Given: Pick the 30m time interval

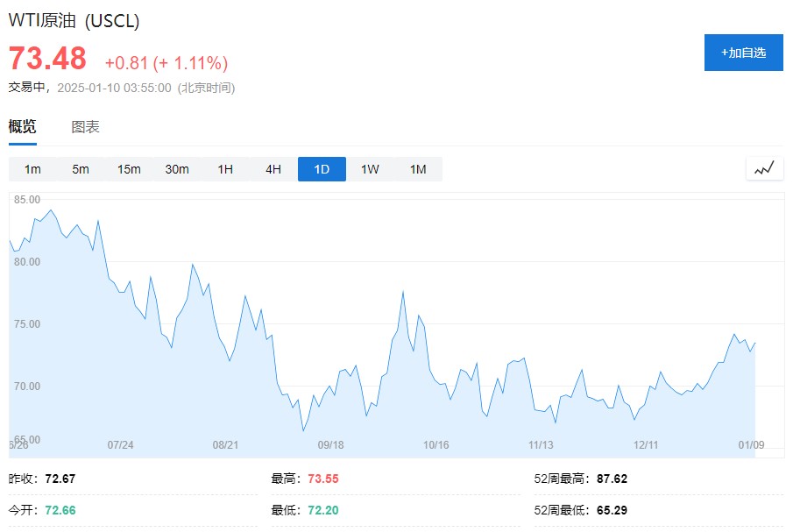Looking at the screenshot, I should pyautogui.click(x=177, y=169).
